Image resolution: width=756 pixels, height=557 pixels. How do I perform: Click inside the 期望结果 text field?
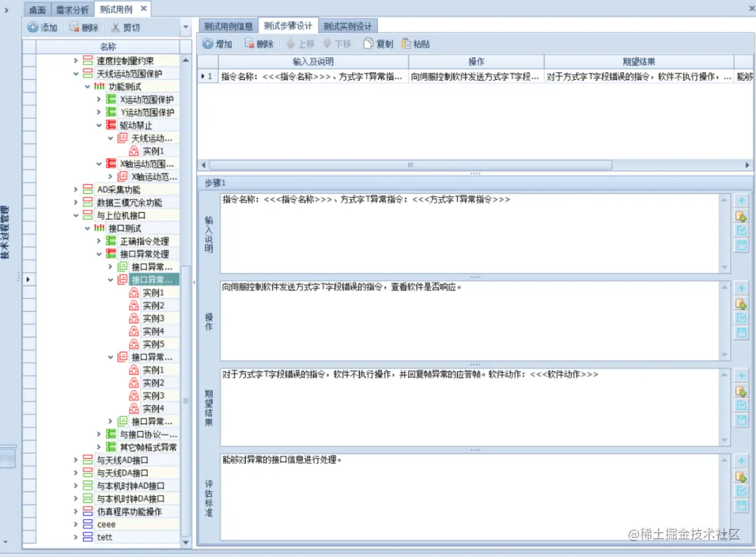pos(471,407)
